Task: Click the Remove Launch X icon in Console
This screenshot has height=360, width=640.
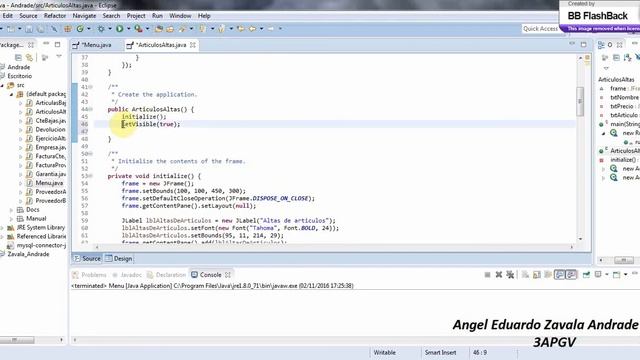Action: [x=499, y=275]
